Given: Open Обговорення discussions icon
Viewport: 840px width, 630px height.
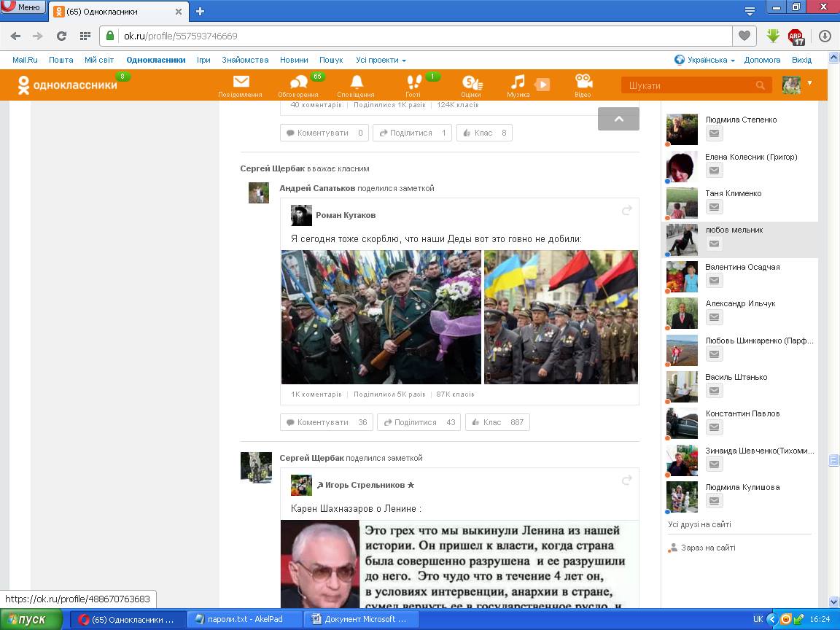Looking at the screenshot, I should click(298, 83).
